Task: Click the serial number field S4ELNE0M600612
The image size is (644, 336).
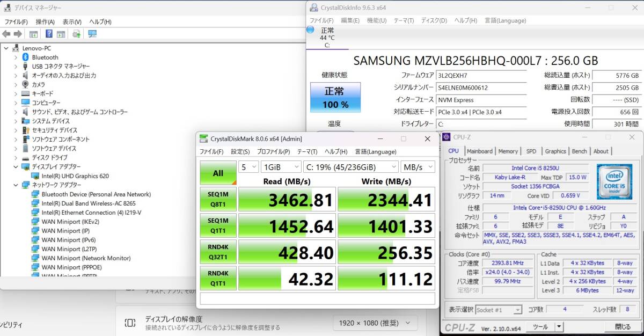Action: 481,87
